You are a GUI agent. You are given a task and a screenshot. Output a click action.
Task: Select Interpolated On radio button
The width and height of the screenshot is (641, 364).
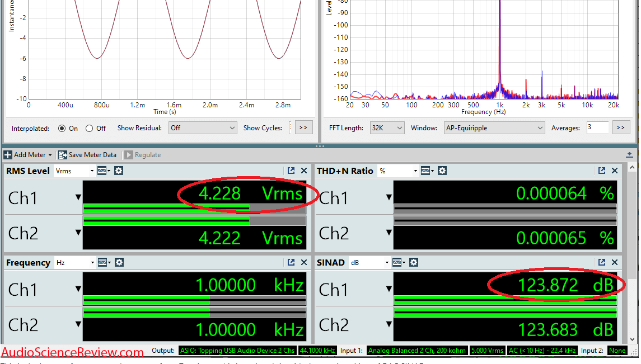tap(62, 128)
